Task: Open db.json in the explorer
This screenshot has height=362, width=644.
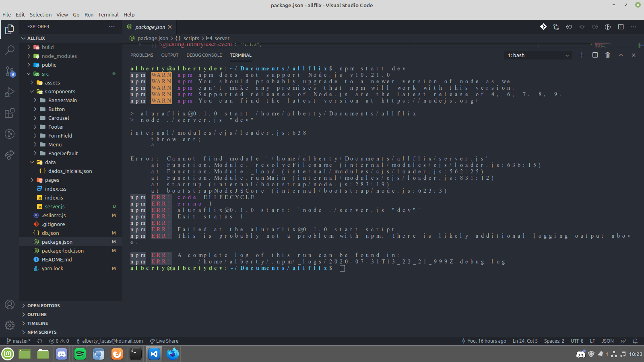Action: pos(71,233)
